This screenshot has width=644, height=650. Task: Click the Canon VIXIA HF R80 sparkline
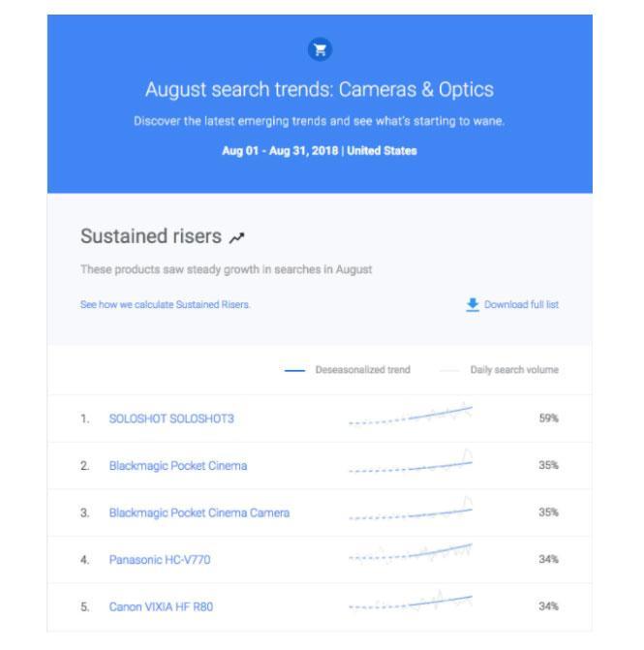point(411,601)
